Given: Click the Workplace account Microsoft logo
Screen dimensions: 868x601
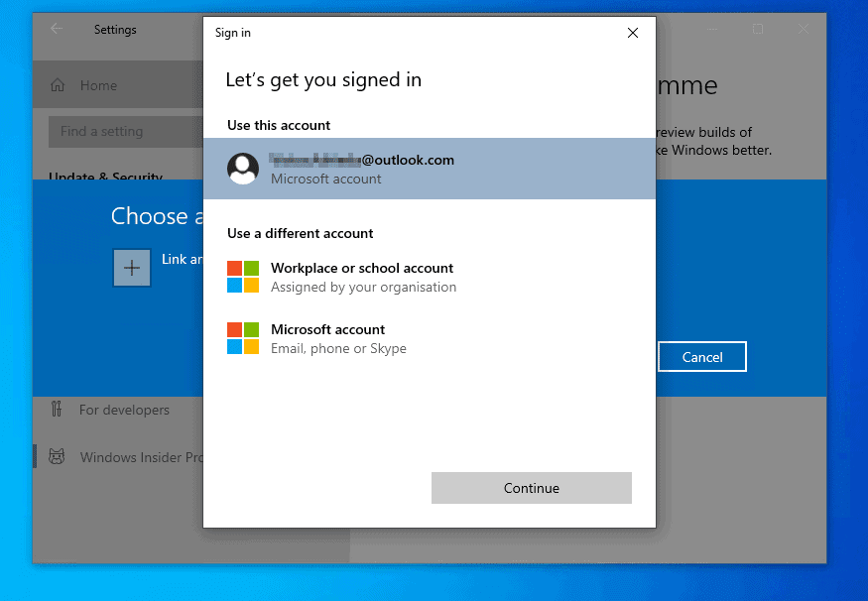Looking at the screenshot, I should 243,277.
